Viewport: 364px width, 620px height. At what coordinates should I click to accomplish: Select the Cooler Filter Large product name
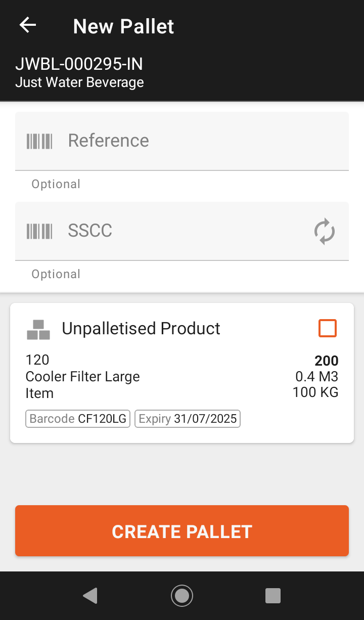[83, 377]
